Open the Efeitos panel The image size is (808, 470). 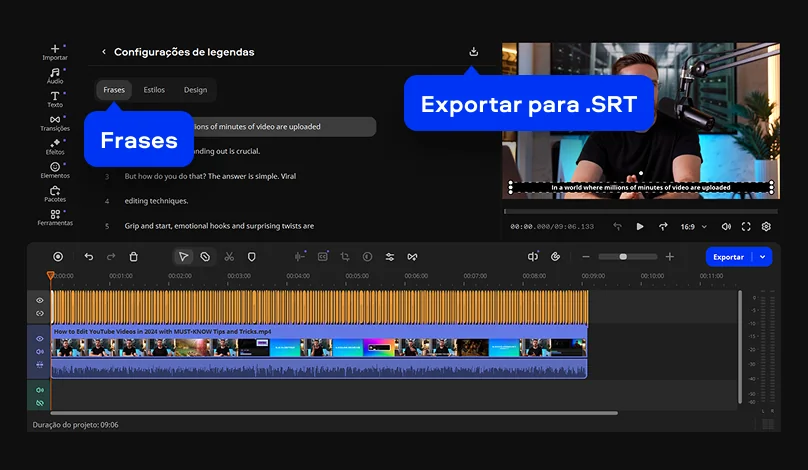(55, 146)
